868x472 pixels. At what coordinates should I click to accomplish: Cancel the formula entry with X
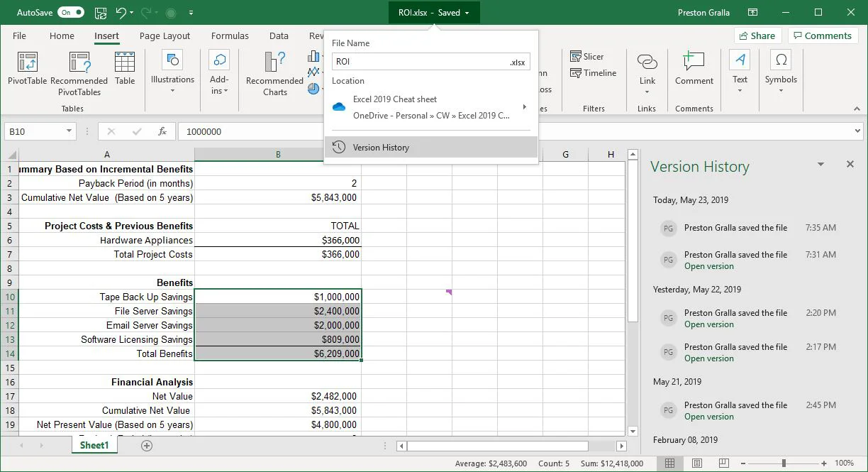pos(111,131)
